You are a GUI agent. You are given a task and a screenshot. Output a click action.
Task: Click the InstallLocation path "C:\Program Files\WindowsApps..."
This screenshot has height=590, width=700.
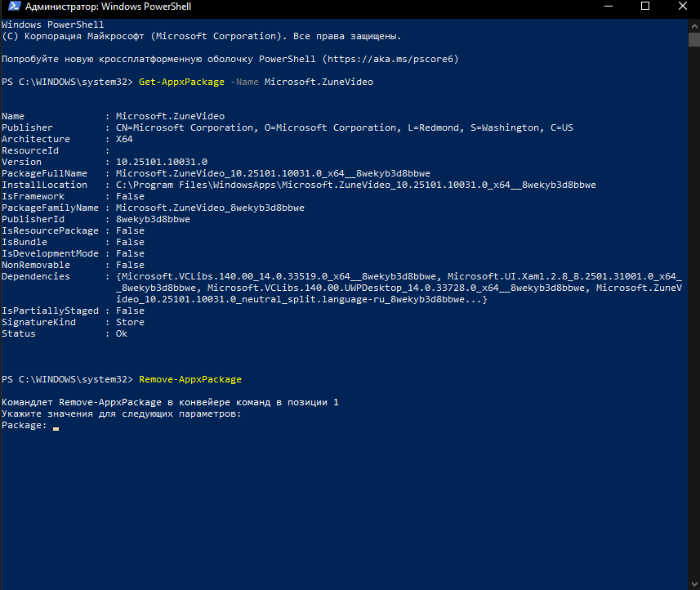(356, 185)
